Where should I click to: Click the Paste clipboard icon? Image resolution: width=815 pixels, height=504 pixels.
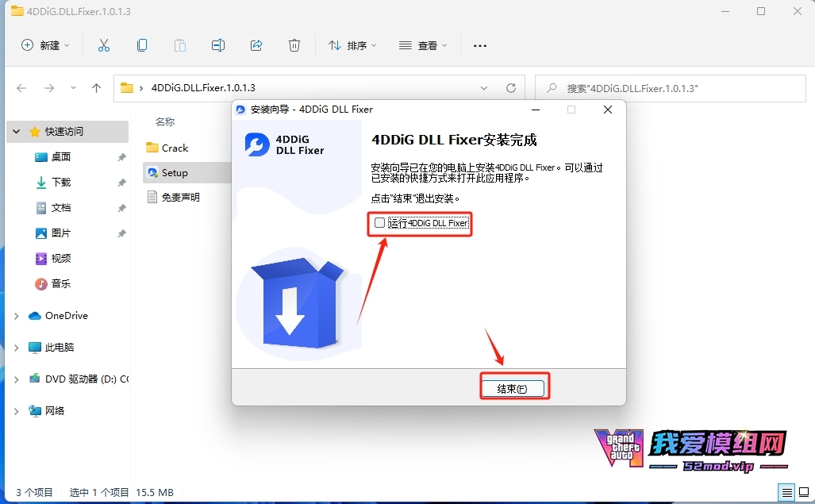(x=180, y=46)
